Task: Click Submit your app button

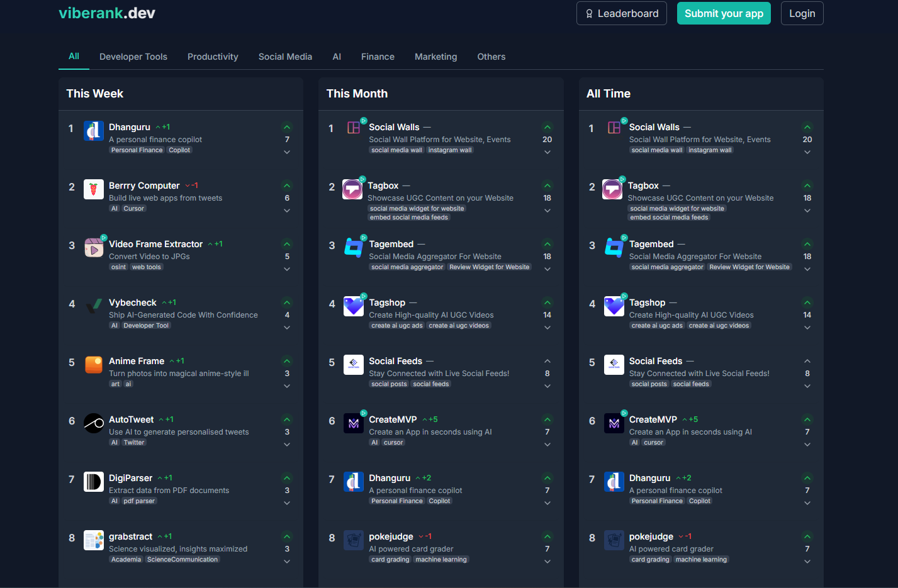Action: [724, 13]
